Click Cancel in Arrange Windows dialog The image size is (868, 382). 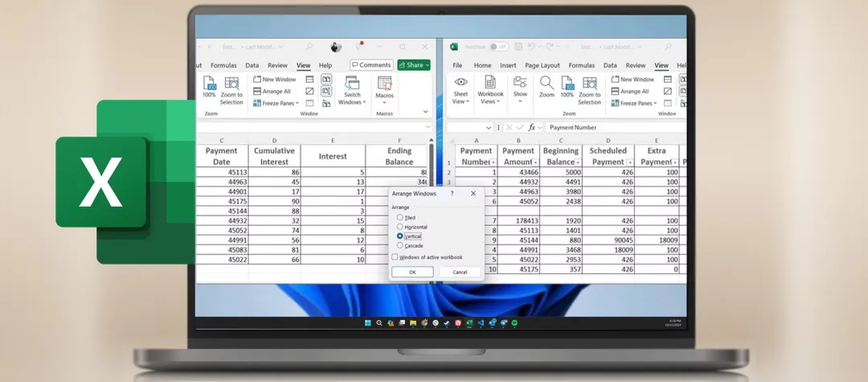(x=460, y=272)
